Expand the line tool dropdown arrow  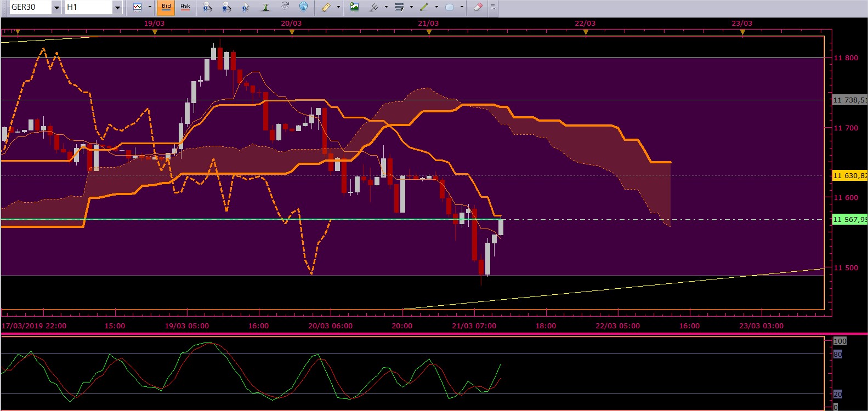tap(436, 7)
